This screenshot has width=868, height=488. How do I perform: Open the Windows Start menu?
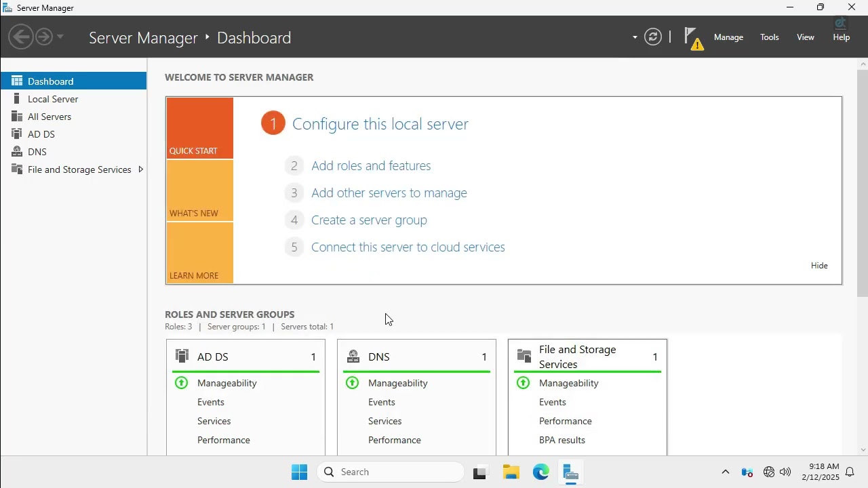[x=299, y=472]
